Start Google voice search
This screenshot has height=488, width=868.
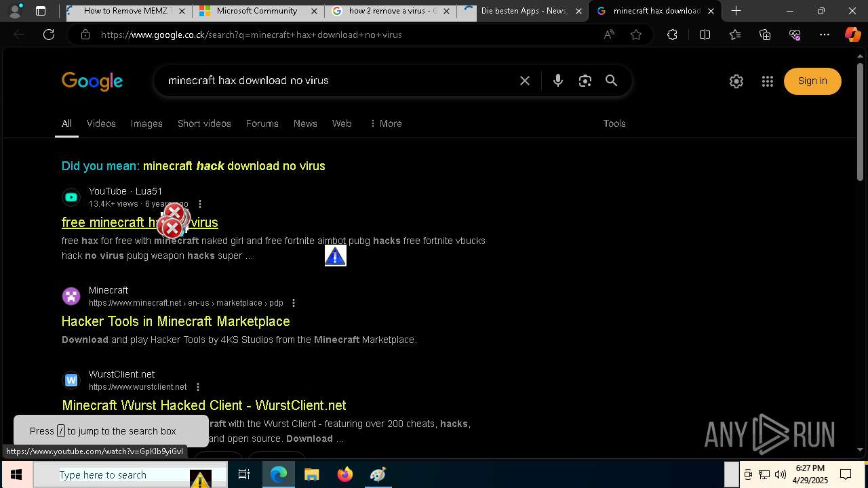[558, 81]
